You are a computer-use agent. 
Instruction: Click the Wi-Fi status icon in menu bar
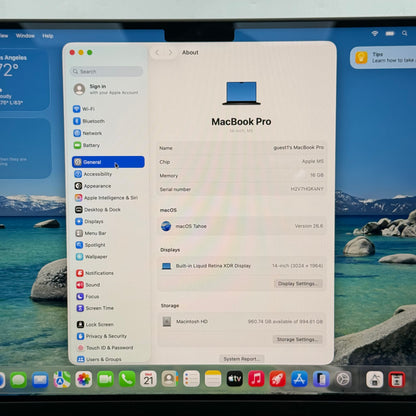pos(375,33)
